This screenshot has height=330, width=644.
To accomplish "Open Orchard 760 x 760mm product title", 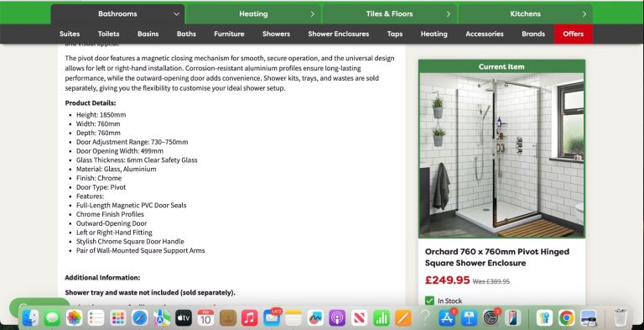I will 497,257.
